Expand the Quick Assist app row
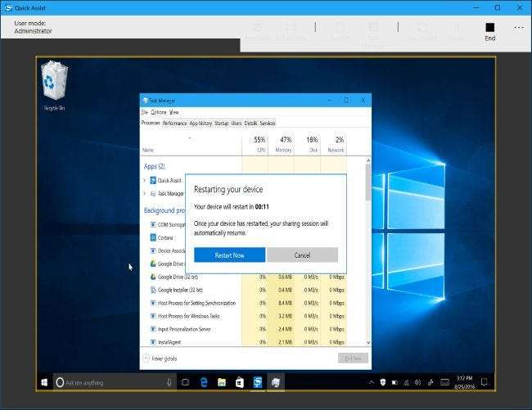 (x=145, y=180)
